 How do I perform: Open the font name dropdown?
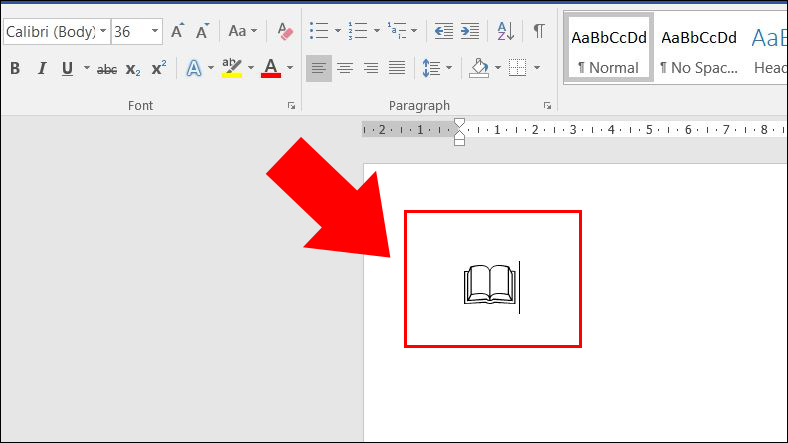tap(103, 32)
